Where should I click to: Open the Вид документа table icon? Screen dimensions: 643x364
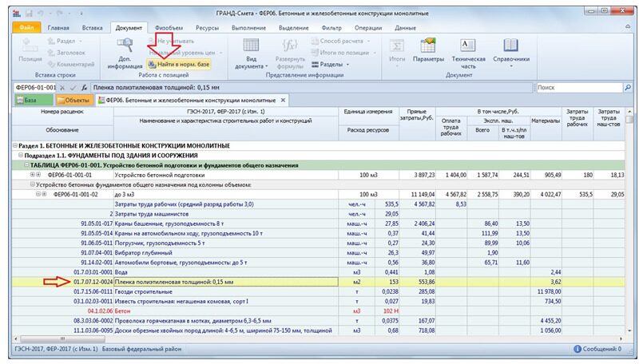tap(251, 45)
